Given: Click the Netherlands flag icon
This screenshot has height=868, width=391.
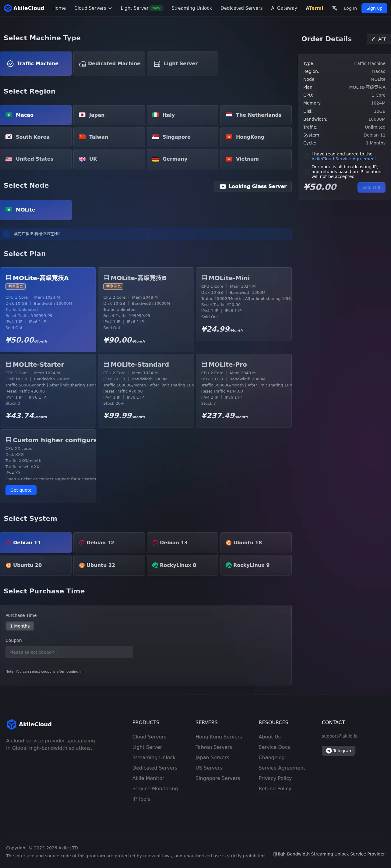Looking at the screenshot, I should pyautogui.click(x=229, y=115).
